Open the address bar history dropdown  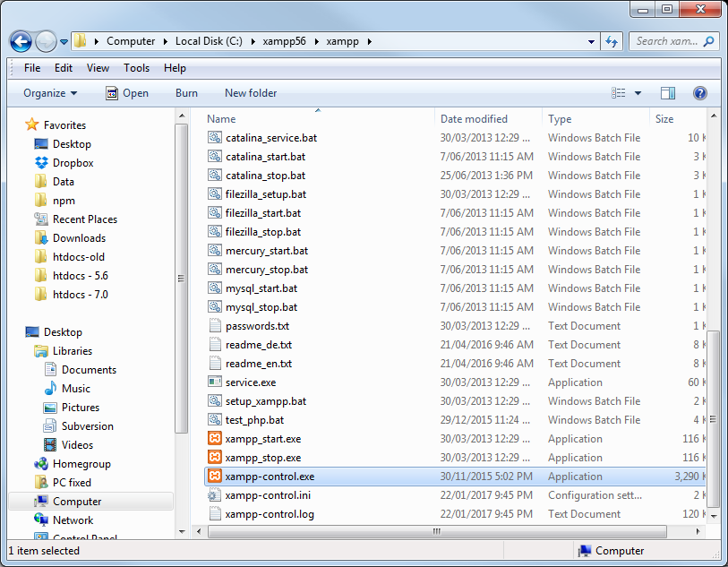[591, 41]
